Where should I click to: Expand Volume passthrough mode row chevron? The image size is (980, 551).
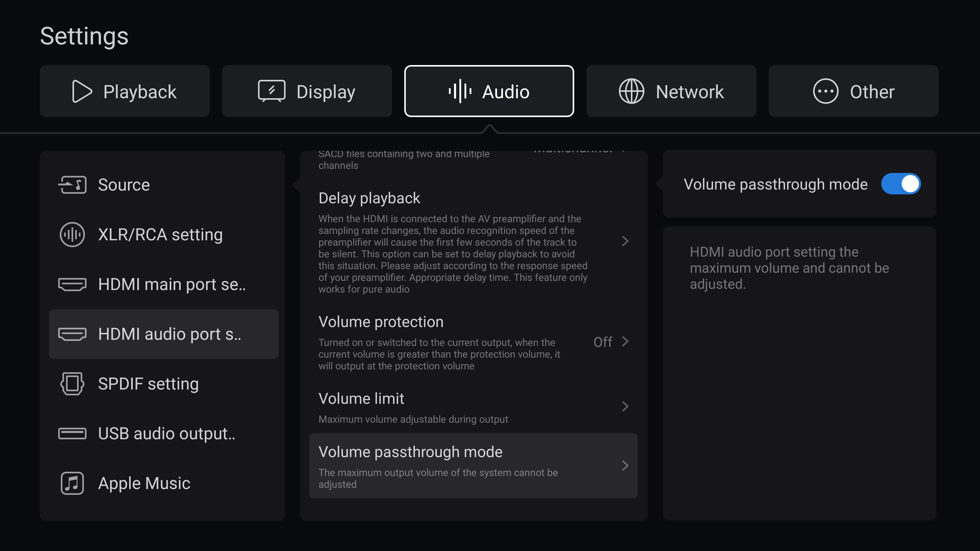[625, 466]
